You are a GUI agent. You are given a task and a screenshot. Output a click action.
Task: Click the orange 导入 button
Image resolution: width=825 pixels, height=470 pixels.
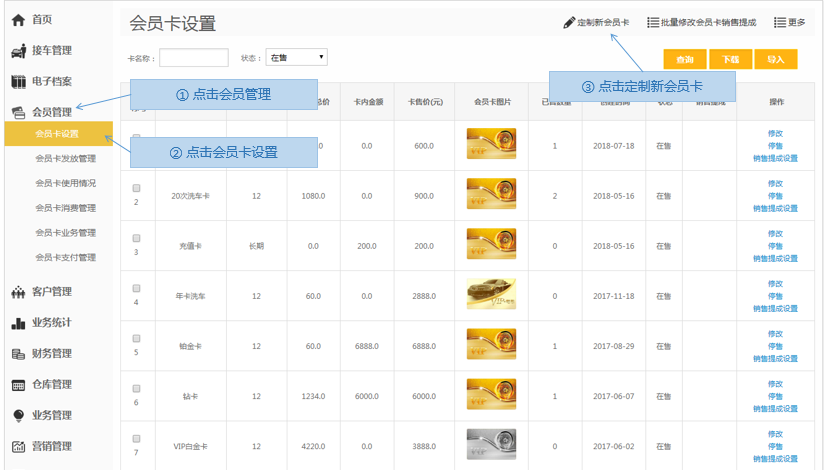[775, 60]
